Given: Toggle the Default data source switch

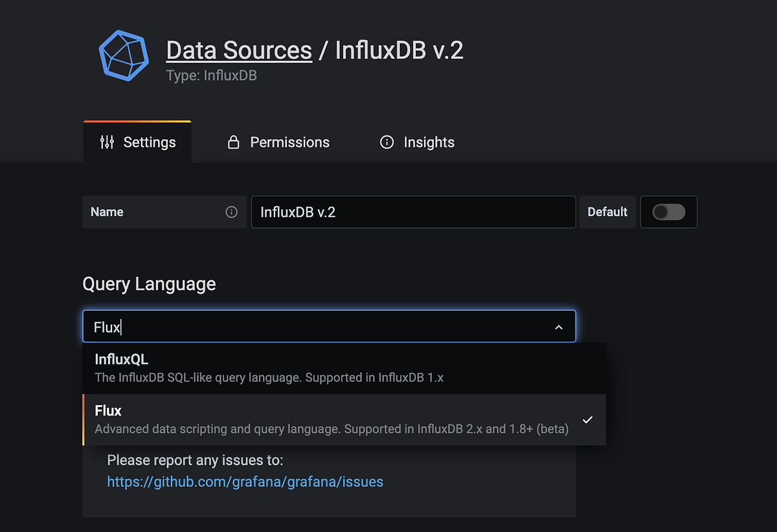Looking at the screenshot, I should [x=668, y=212].
